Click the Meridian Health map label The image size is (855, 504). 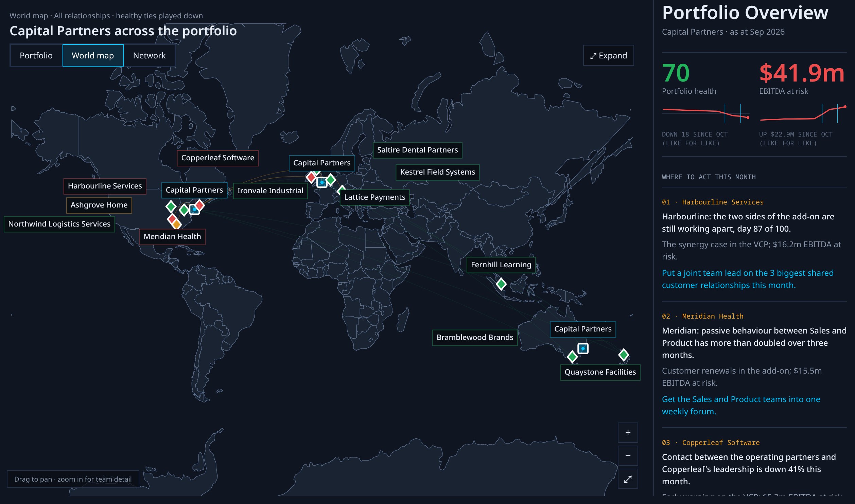coord(172,237)
